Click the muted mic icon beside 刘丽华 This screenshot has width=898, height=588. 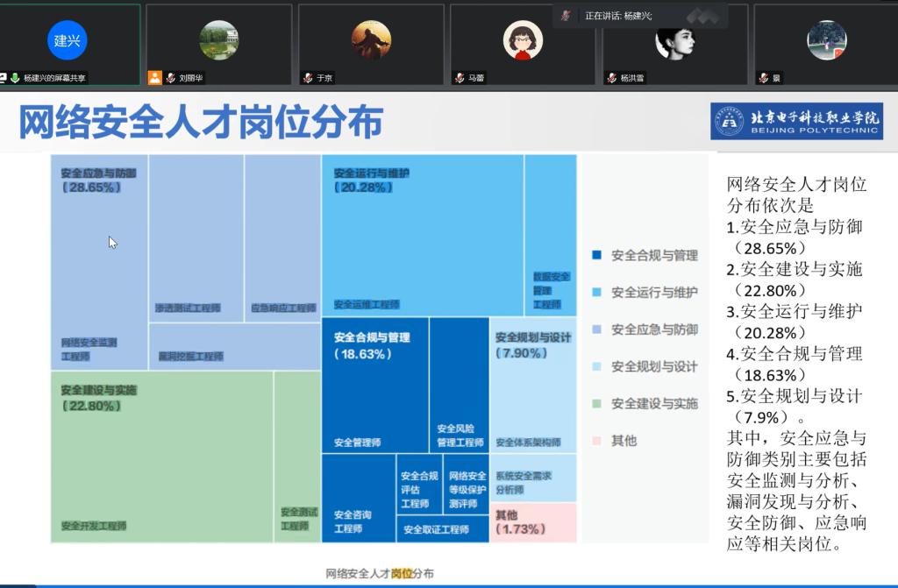point(170,78)
